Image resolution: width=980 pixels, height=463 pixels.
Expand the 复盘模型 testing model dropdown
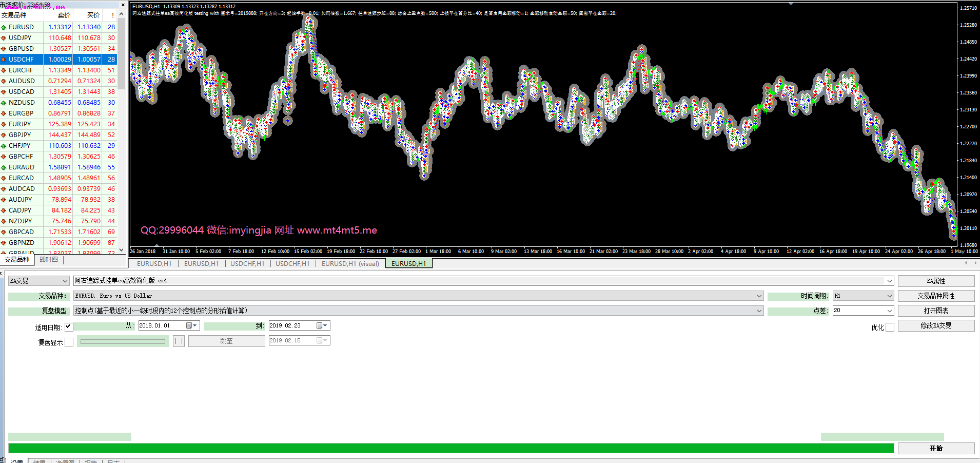click(759, 311)
